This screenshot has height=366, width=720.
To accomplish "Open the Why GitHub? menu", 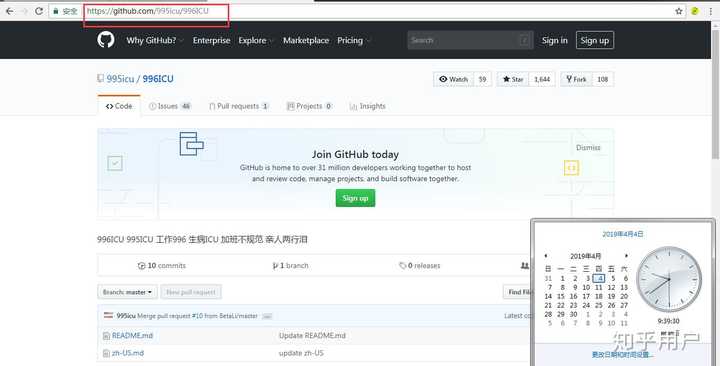I will [155, 40].
